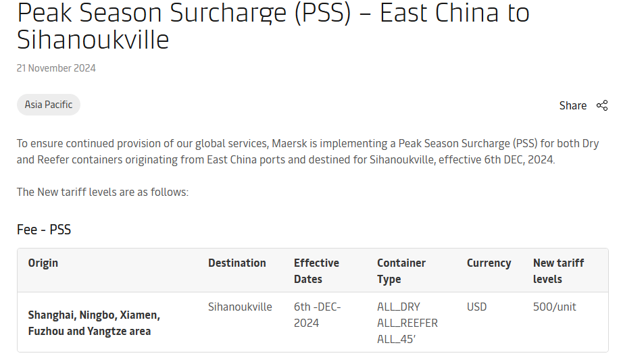
Task: Click the Currency column header
Action: [489, 263]
